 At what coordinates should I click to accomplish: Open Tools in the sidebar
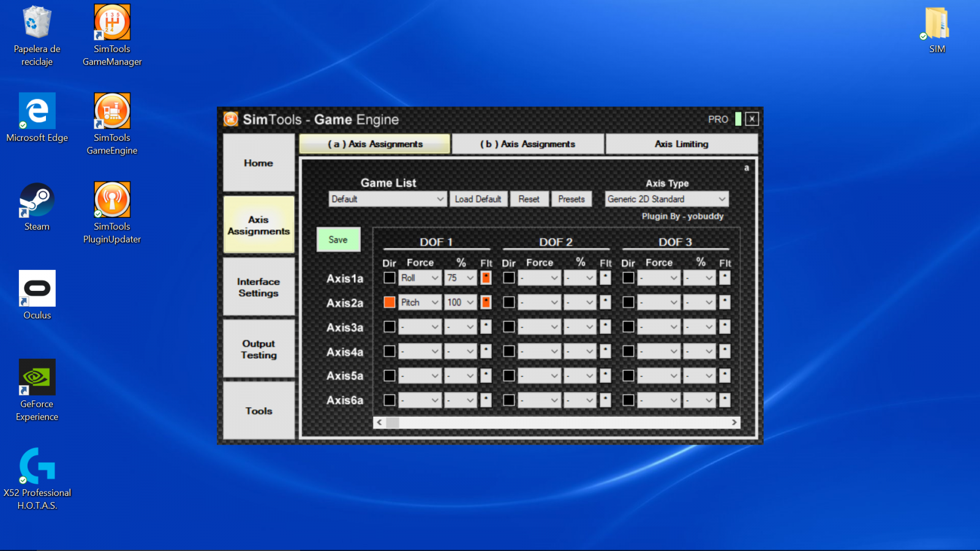258,411
